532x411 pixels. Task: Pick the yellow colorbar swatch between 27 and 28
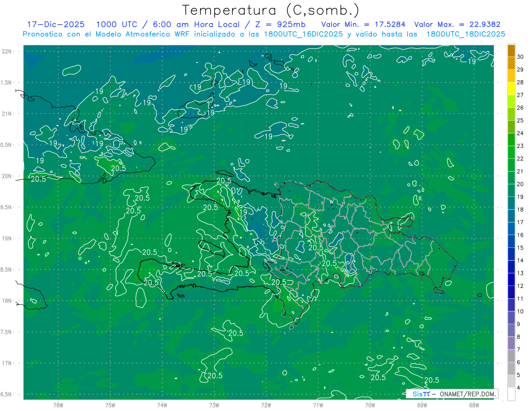511,89
